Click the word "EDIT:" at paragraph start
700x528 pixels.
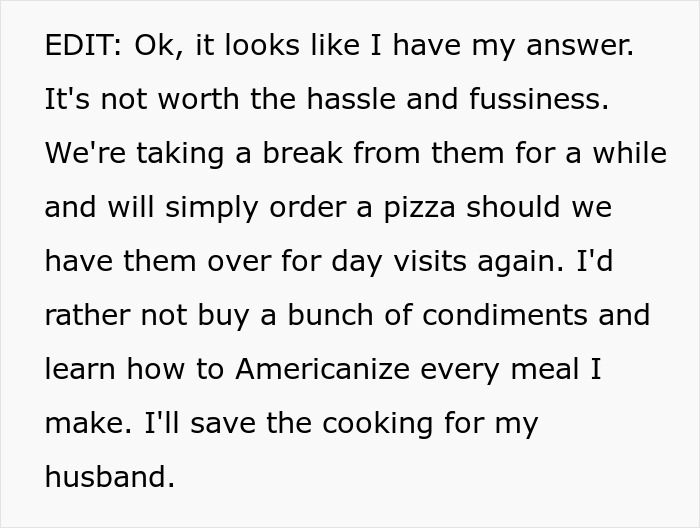pos(83,45)
